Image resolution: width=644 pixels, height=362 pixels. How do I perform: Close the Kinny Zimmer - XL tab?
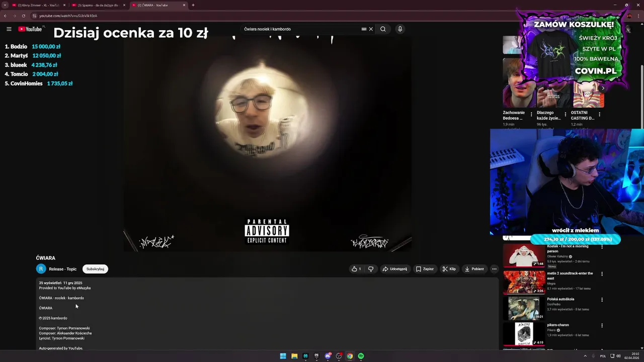point(64,5)
